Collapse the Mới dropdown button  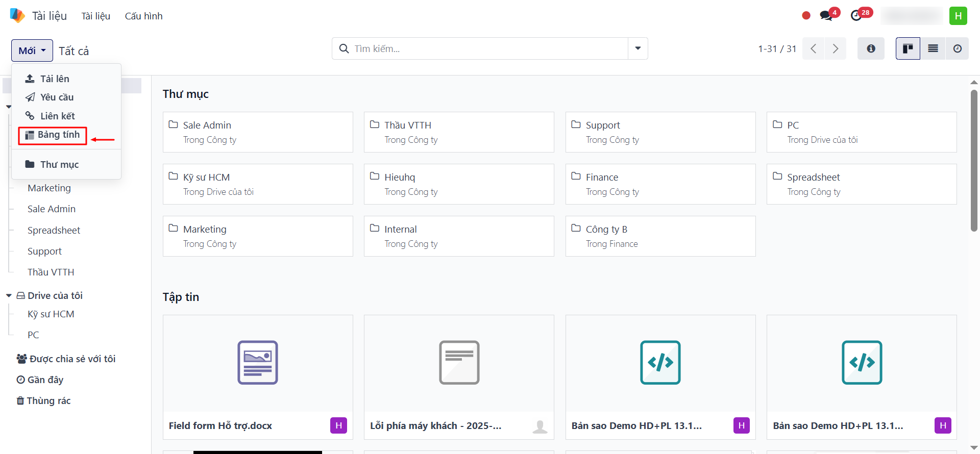pyautogui.click(x=32, y=51)
